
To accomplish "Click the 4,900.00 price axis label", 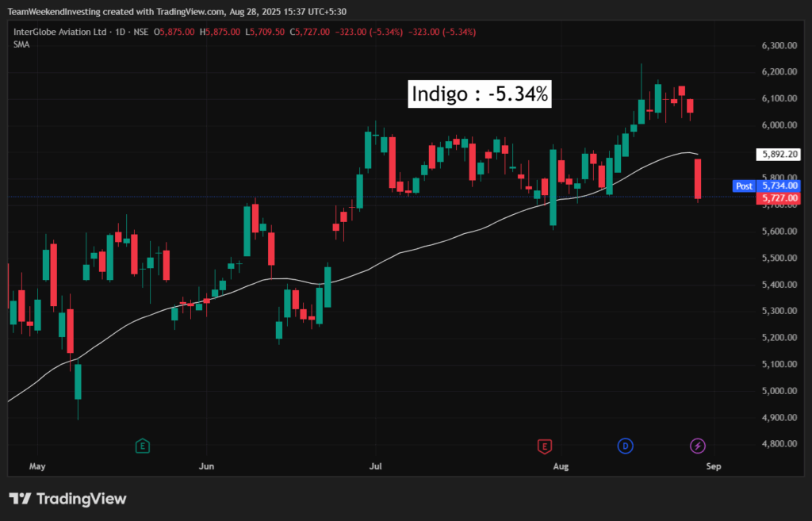I will [779, 417].
